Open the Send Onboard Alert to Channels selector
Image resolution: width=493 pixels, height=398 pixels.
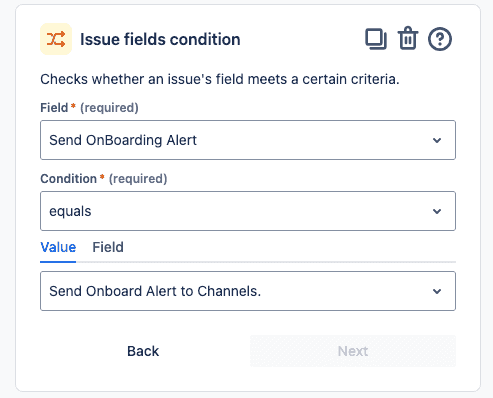(x=248, y=291)
